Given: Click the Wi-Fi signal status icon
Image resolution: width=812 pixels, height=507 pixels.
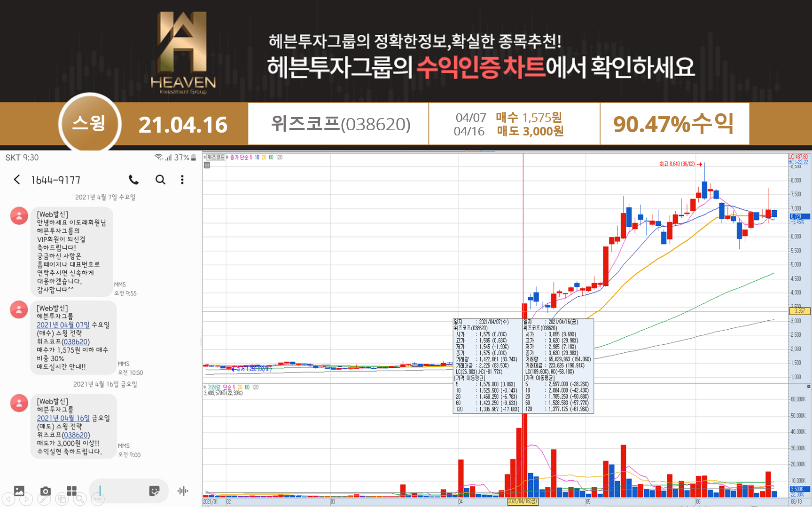Looking at the screenshot, I should [x=159, y=157].
